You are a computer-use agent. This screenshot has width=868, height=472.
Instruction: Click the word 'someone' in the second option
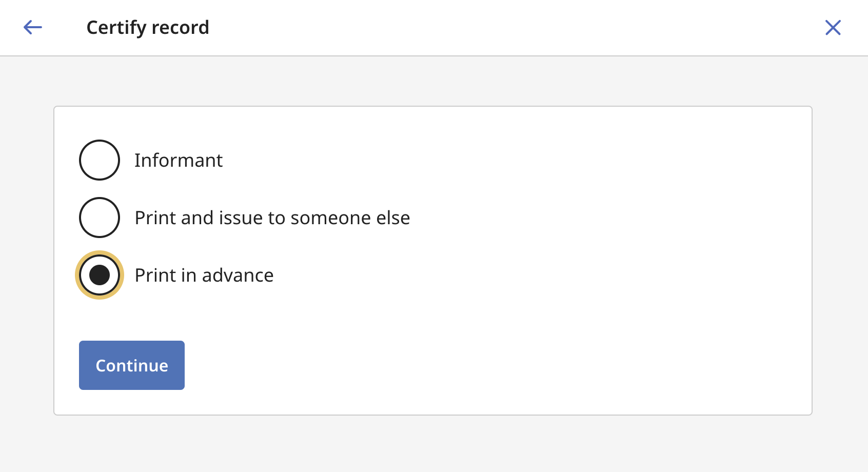(x=331, y=218)
